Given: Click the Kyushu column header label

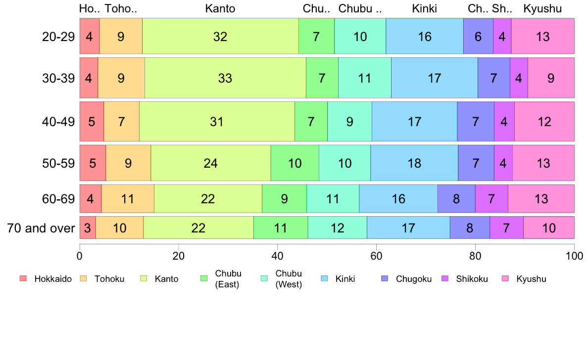Looking at the screenshot, I should (542, 8).
